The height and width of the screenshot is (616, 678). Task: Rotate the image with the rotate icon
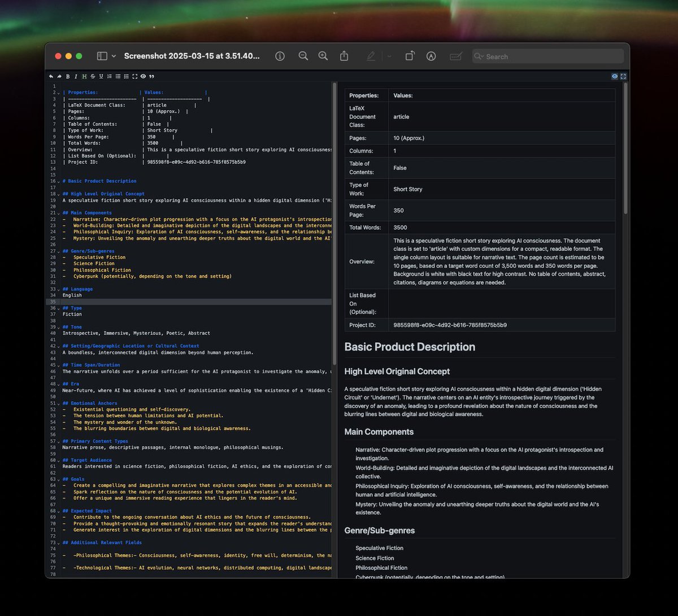pyautogui.click(x=410, y=56)
